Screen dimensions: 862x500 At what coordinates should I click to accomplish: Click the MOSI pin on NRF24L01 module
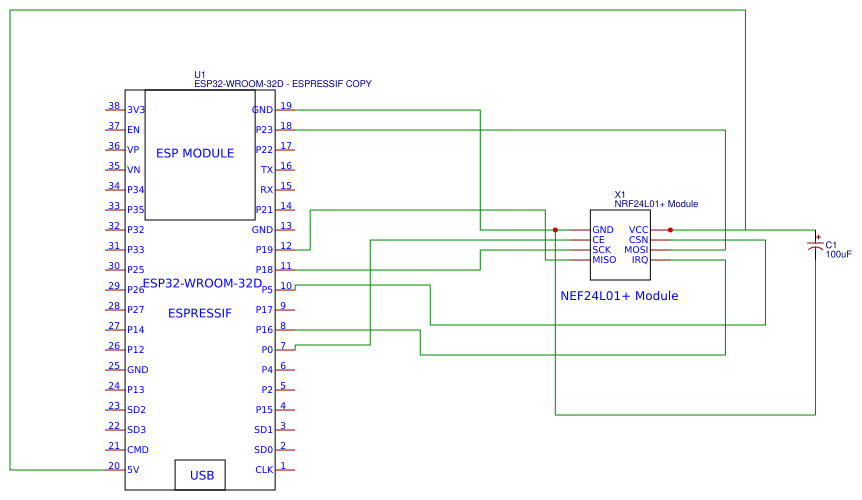coord(636,249)
